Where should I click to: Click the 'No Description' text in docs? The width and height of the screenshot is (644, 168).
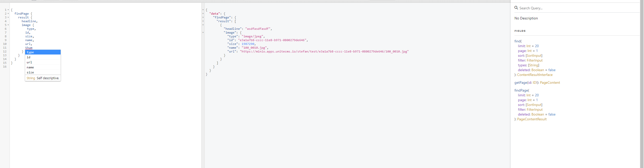[x=526, y=18]
